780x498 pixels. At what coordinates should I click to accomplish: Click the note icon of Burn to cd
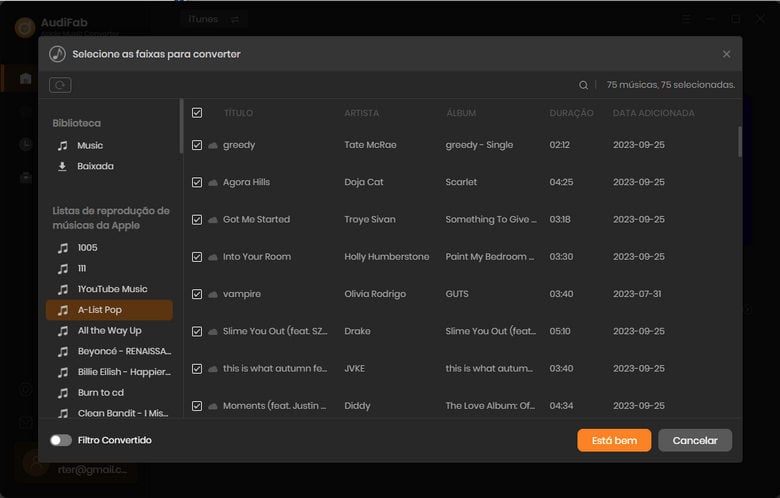point(63,393)
